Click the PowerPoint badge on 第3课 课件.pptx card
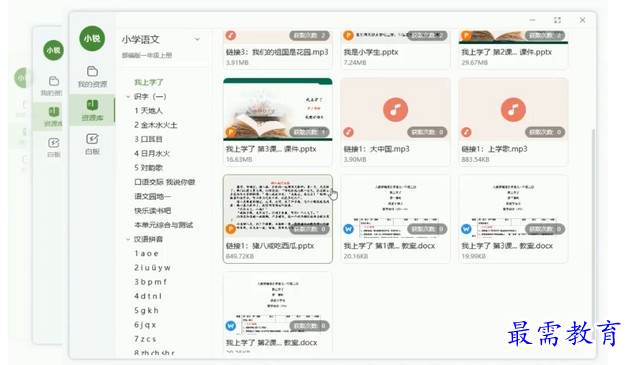Screen dimensions: 629x365 pyautogui.click(x=231, y=132)
